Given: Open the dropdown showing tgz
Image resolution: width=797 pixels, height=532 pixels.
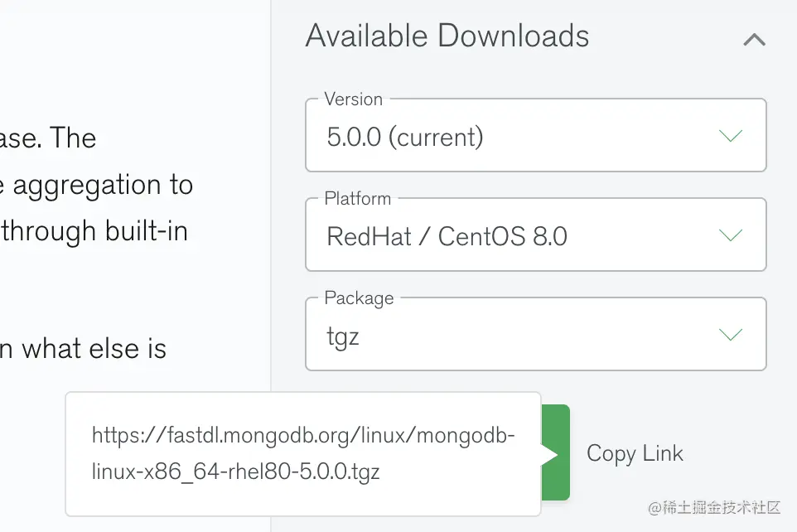Looking at the screenshot, I should click(x=536, y=334).
